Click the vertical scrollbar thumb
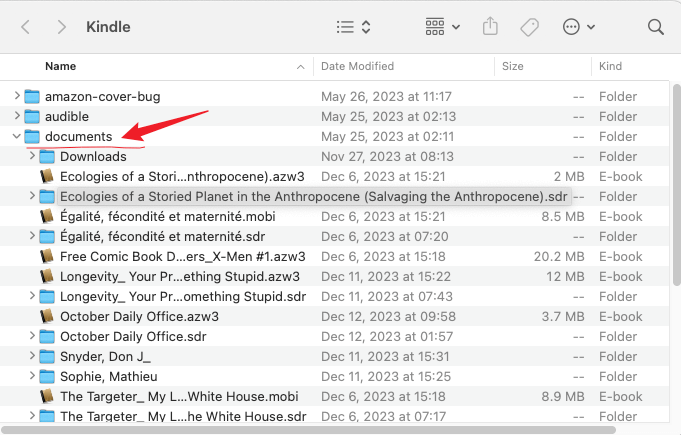This screenshot has height=435, width=681. coord(677,185)
